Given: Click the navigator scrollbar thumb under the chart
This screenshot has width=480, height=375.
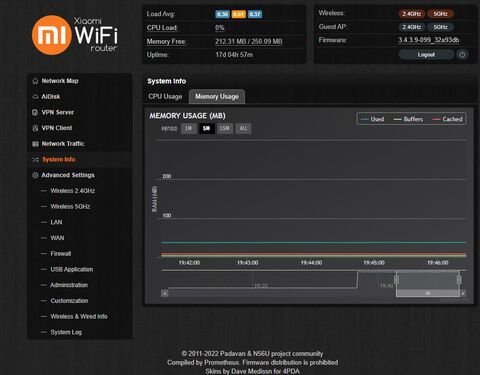Looking at the screenshot, I should (428, 293).
